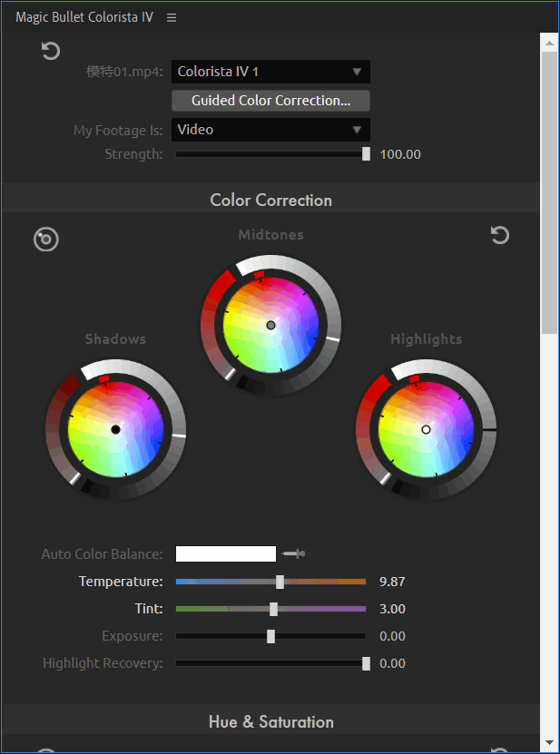Click the Shadows wheel label
This screenshot has width=560, height=754.
(x=115, y=339)
